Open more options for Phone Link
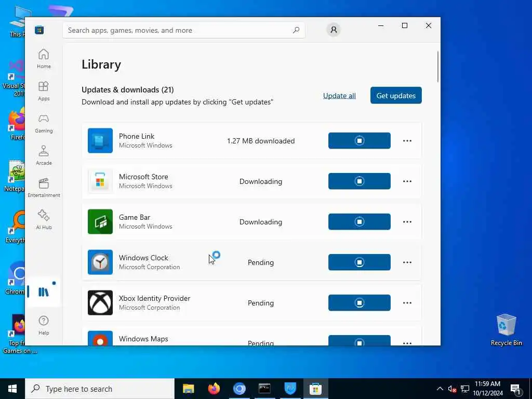Image resolution: width=532 pixels, height=399 pixels. pos(407,140)
